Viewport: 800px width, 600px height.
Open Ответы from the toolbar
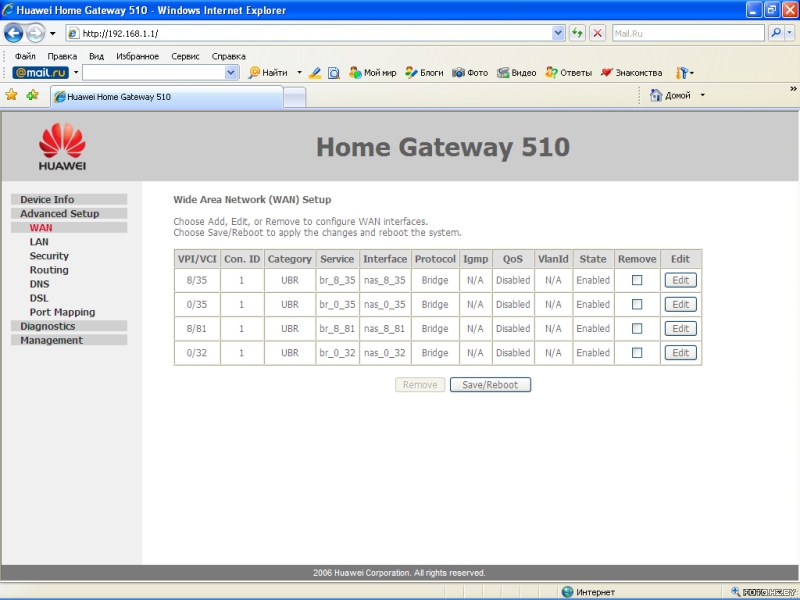point(568,72)
